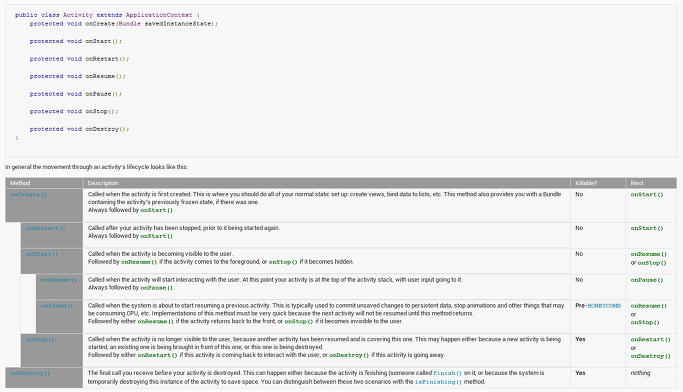Follow the finish() link in onDestroy description
Image resolution: width=683 pixels, height=392 pixels.
447,373
